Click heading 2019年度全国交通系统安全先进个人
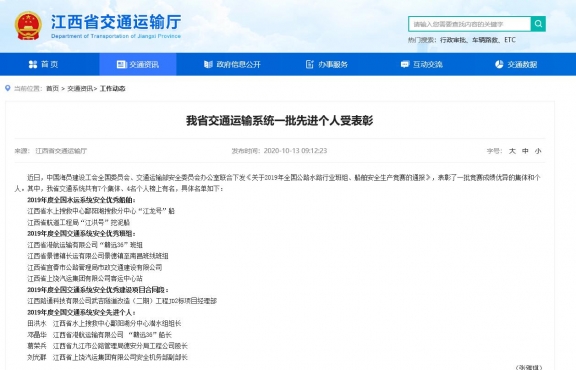Screen dimensions: 576x370 click(81, 312)
